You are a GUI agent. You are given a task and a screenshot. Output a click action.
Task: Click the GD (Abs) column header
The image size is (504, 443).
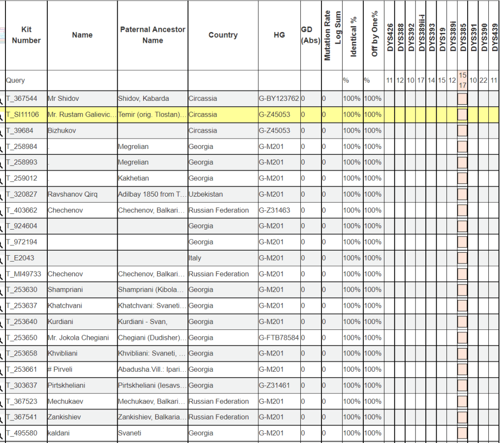pyautogui.click(x=310, y=35)
